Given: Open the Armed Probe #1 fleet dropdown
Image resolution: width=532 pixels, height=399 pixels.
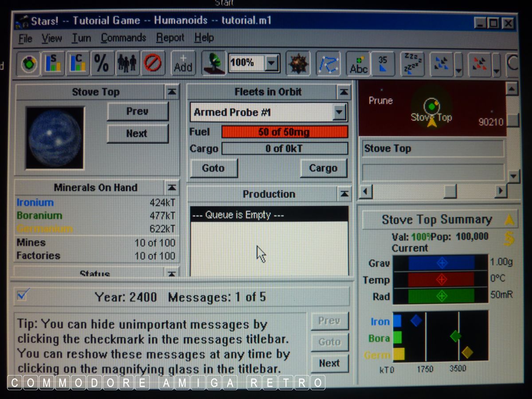Looking at the screenshot, I should pyautogui.click(x=340, y=113).
